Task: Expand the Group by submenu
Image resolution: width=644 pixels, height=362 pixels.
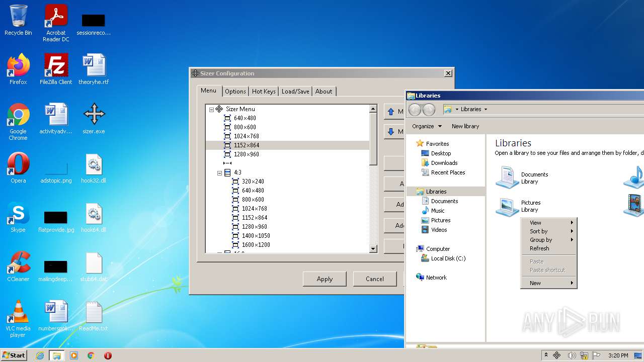Action: coord(548,240)
